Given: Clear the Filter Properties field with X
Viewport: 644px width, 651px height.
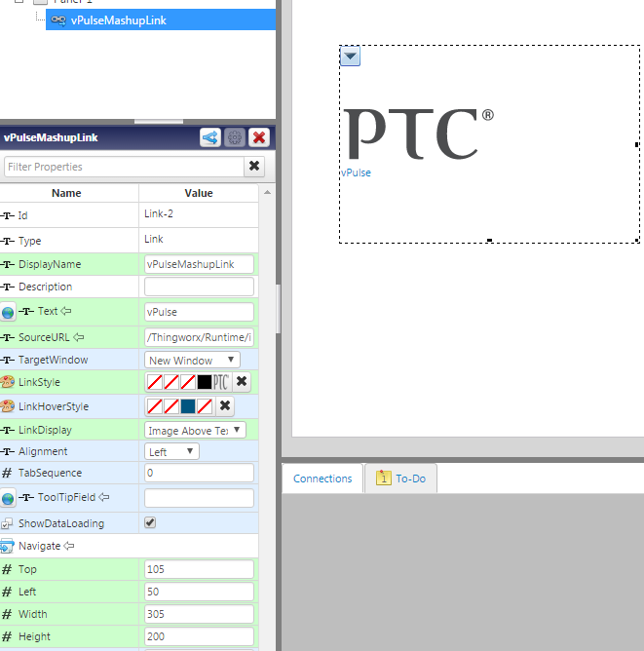Looking at the screenshot, I should pos(254,167).
